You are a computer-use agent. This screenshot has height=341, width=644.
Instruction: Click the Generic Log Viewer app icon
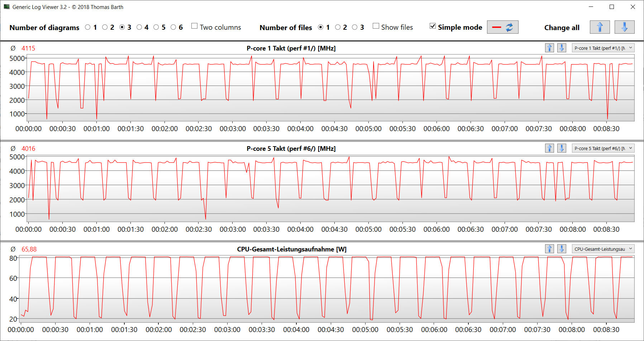(6, 7)
